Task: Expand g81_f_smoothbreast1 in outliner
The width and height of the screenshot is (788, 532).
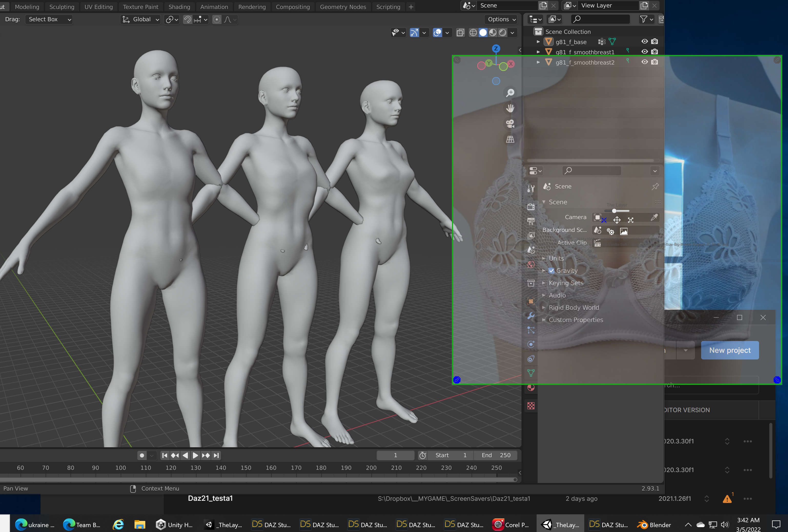Action: pos(538,52)
